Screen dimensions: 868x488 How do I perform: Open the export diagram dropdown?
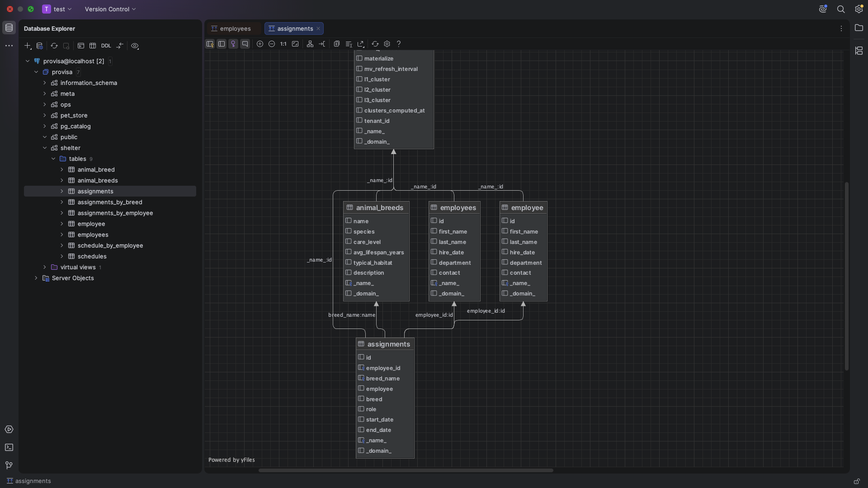pos(361,44)
